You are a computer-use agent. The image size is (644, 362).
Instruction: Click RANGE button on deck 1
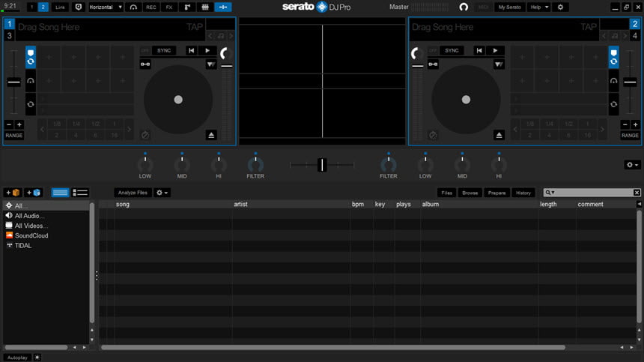14,135
